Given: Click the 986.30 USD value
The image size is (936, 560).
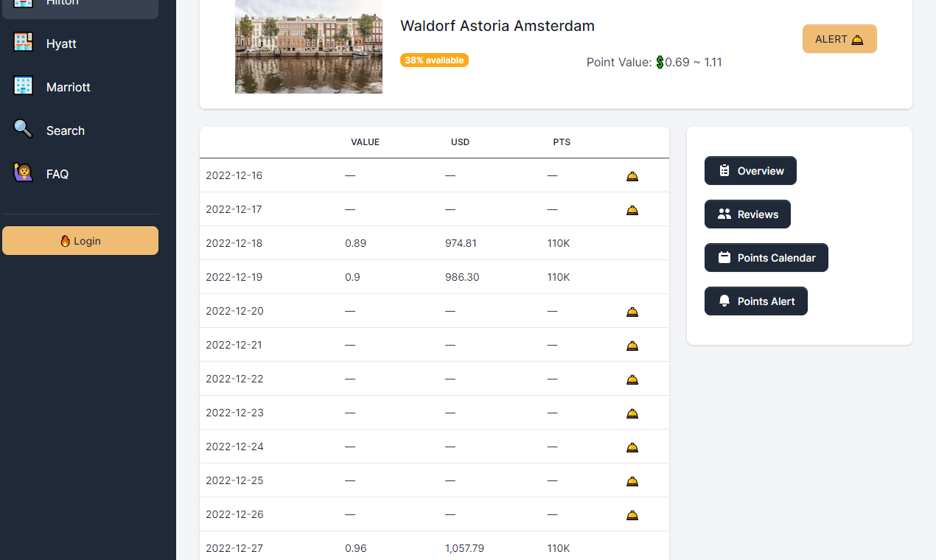Looking at the screenshot, I should tap(461, 277).
